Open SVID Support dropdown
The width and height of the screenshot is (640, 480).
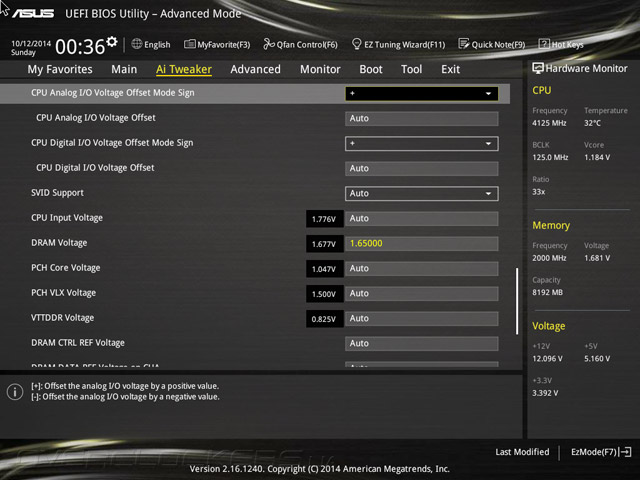point(422,193)
